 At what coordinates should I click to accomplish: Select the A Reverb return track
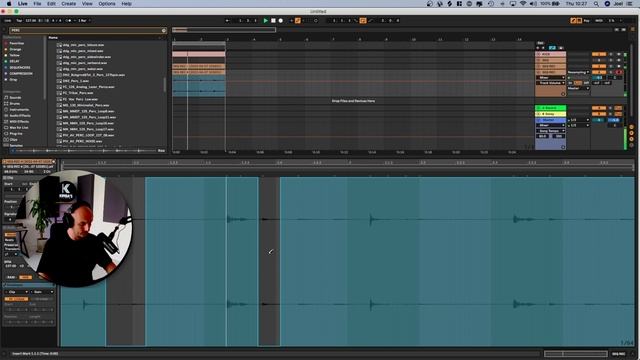click(550, 108)
